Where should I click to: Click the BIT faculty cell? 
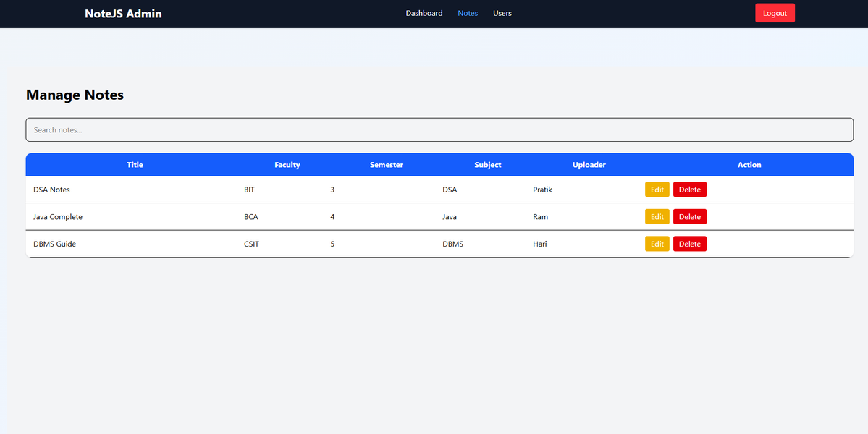pyautogui.click(x=249, y=190)
